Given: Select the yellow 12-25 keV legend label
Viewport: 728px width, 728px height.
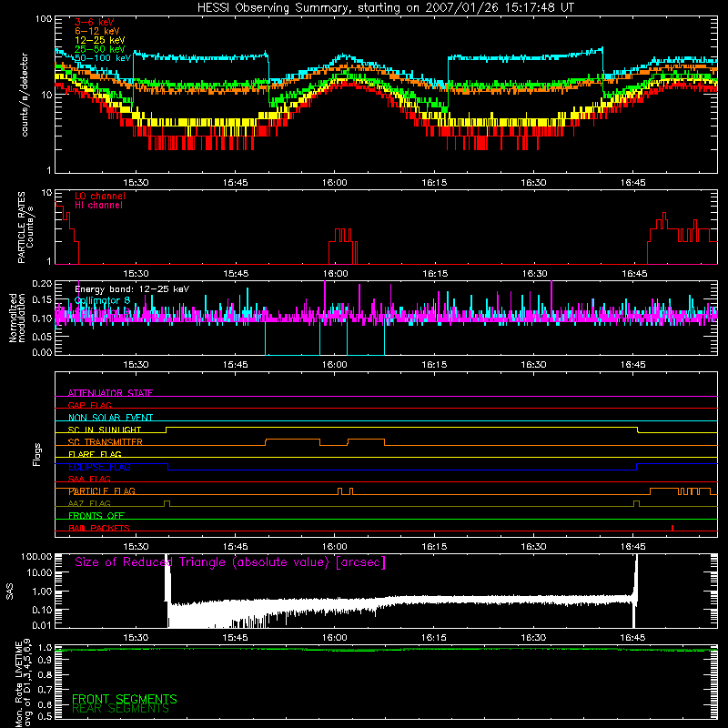Looking at the screenshot, I should (x=99, y=40).
